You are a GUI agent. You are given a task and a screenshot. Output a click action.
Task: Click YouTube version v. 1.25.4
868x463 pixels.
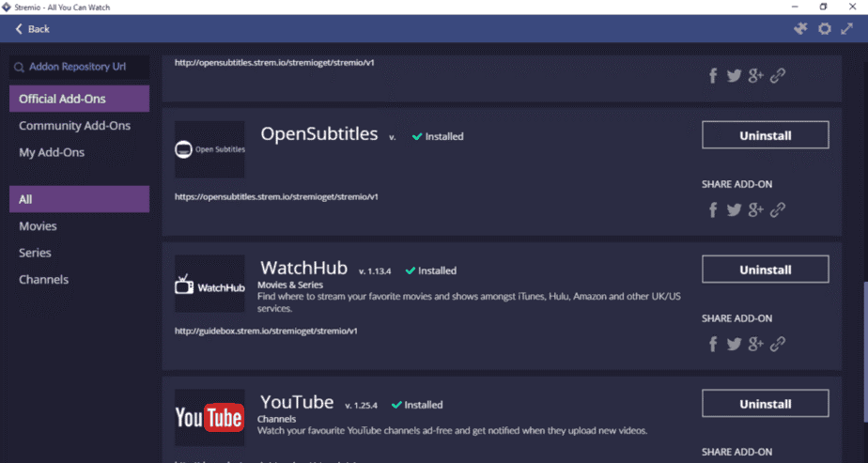(361, 406)
